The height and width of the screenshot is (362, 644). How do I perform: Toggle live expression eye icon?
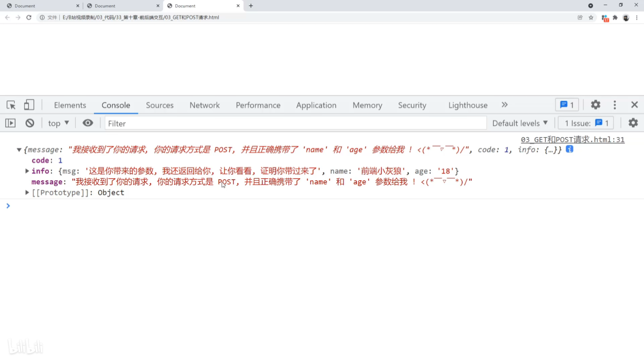point(88,123)
